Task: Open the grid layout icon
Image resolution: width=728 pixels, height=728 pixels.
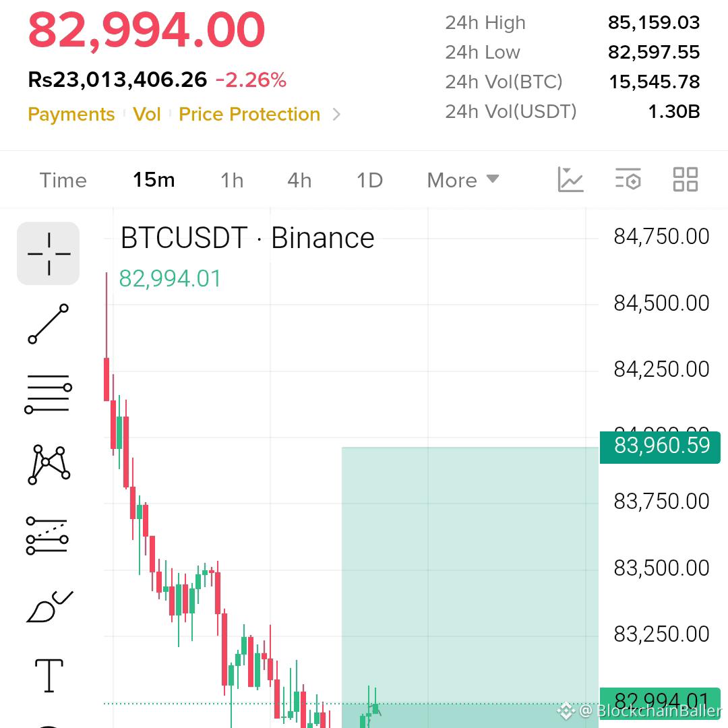Action: 686,179
